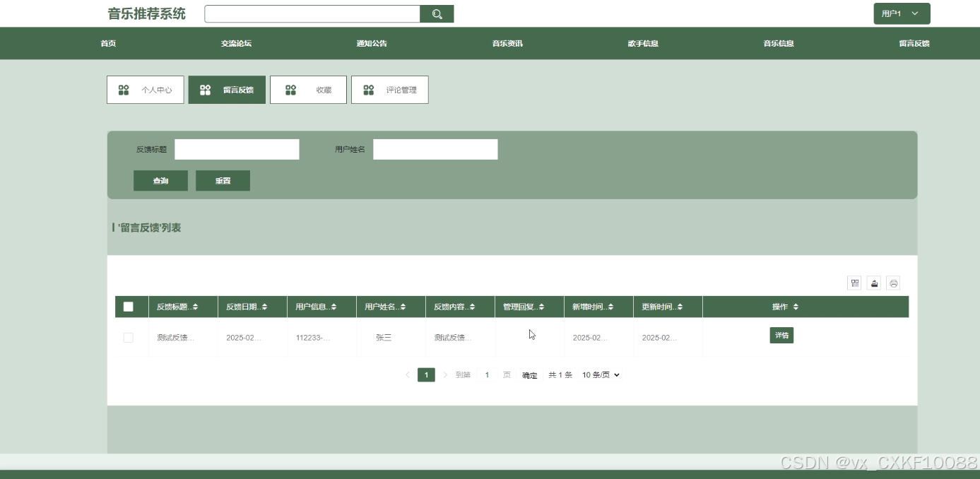Focus the 用户姓名 input field
Image resolution: width=980 pixels, height=479 pixels.
[436, 149]
